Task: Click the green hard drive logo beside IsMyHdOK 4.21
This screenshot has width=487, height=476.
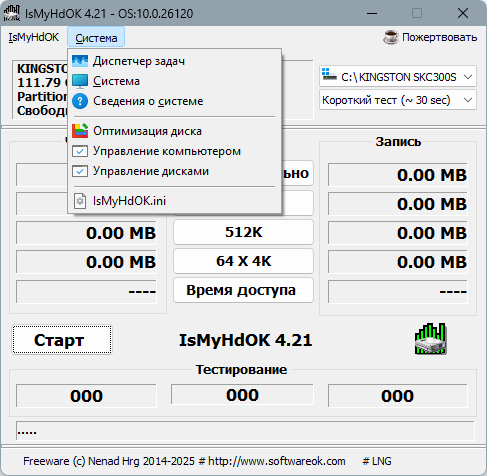Action: pos(431,339)
